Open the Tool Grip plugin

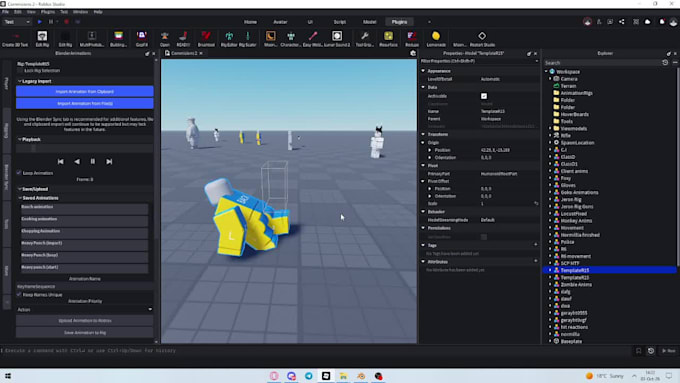pos(365,39)
